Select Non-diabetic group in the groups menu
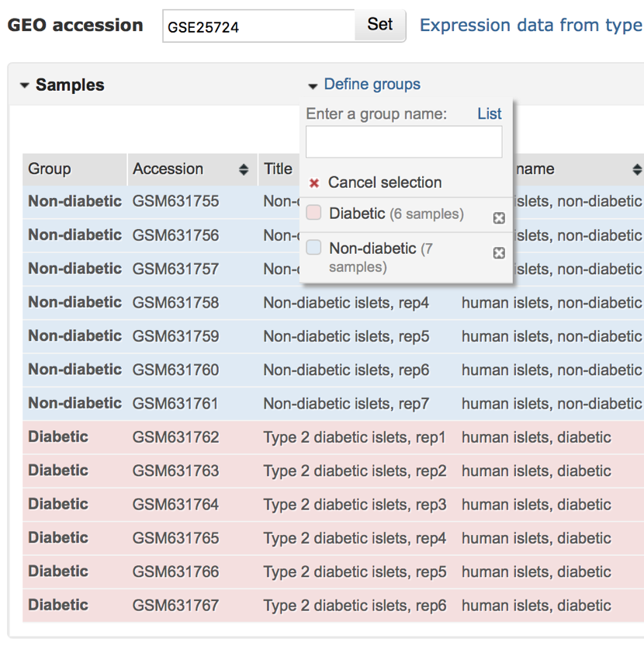Screen dimensions: 644x660 [x=372, y=248]
